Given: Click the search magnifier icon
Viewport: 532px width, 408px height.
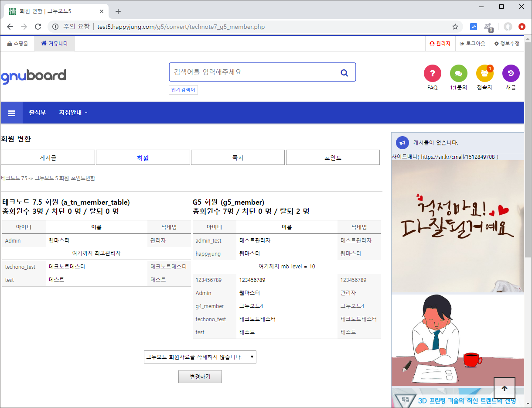Looking at the screenshot, I should click(x=344, y=72).
